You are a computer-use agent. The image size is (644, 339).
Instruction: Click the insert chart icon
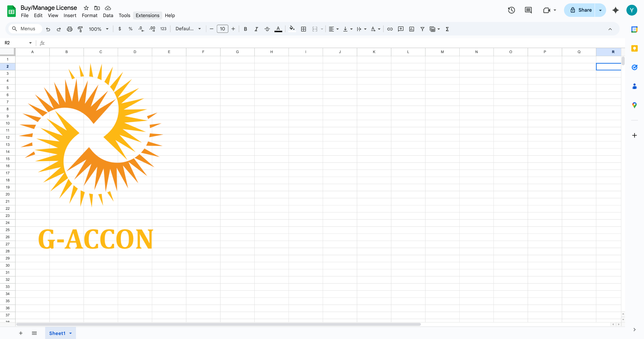(x=412, y=29)
